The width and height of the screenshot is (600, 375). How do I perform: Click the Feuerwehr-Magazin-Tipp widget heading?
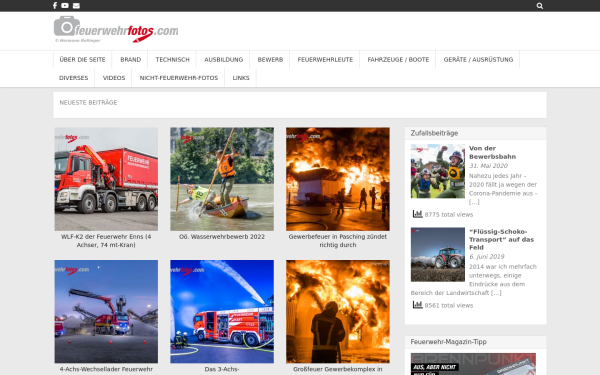pyautogui.click(x=448, y=342)
